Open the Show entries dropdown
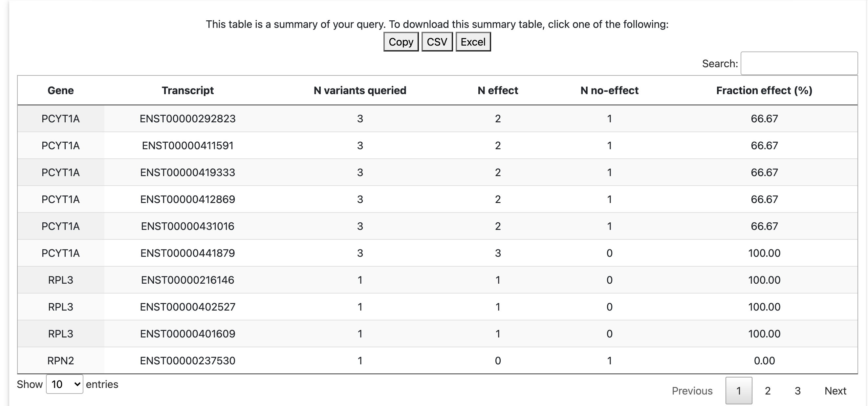 [65, 384]
